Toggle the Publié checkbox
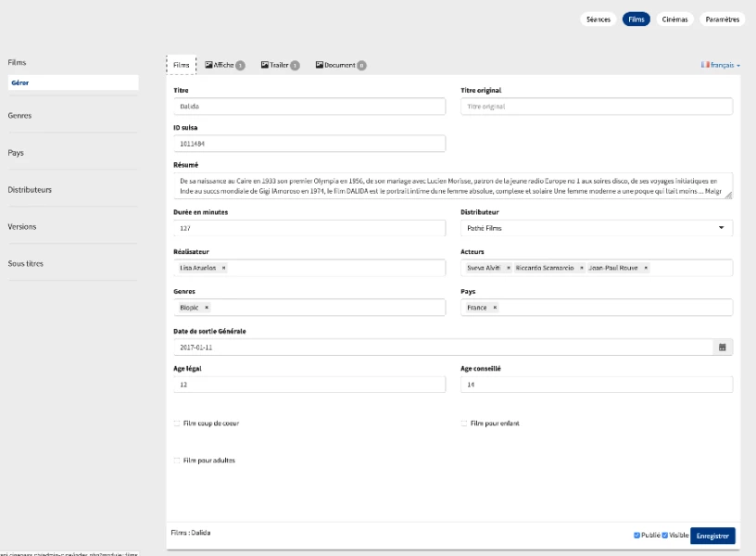Viewport: 756px width, 556px height. click(x=637, y=536)
